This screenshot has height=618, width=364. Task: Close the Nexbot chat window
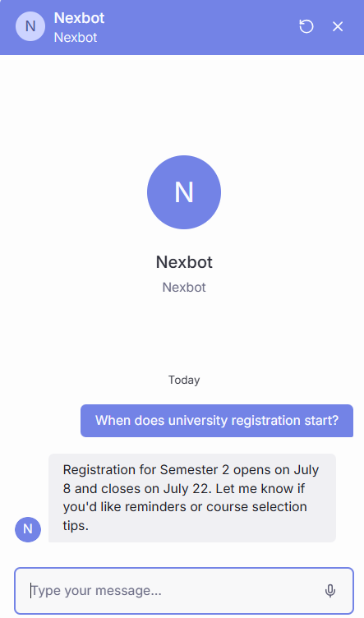point(338,27)
